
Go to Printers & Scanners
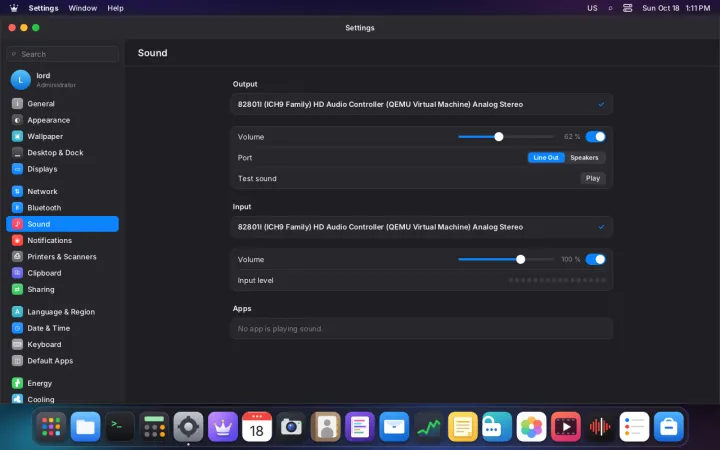point(62,257)
